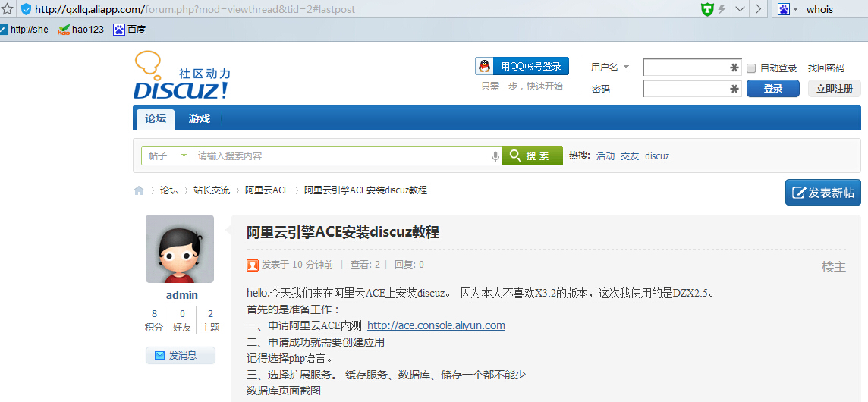Open the 百度 bookmark

(130, 30)
